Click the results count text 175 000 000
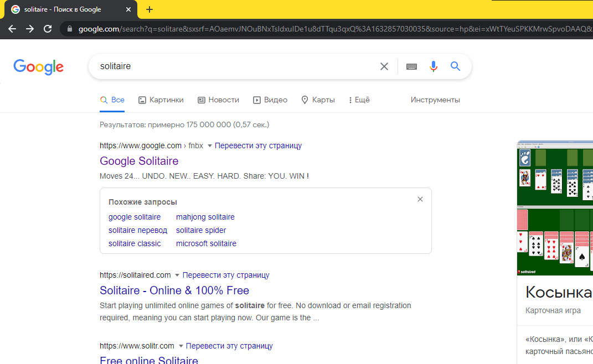This screenshot has height=364, width=593. pyautogui.click(x=208, y=124)
